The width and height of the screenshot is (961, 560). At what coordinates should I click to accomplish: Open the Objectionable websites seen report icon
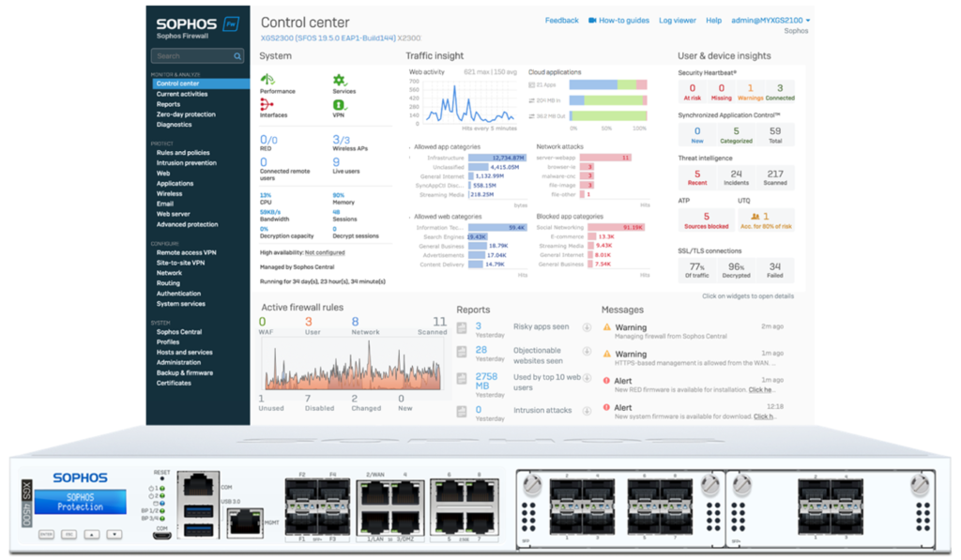[462, 352]
